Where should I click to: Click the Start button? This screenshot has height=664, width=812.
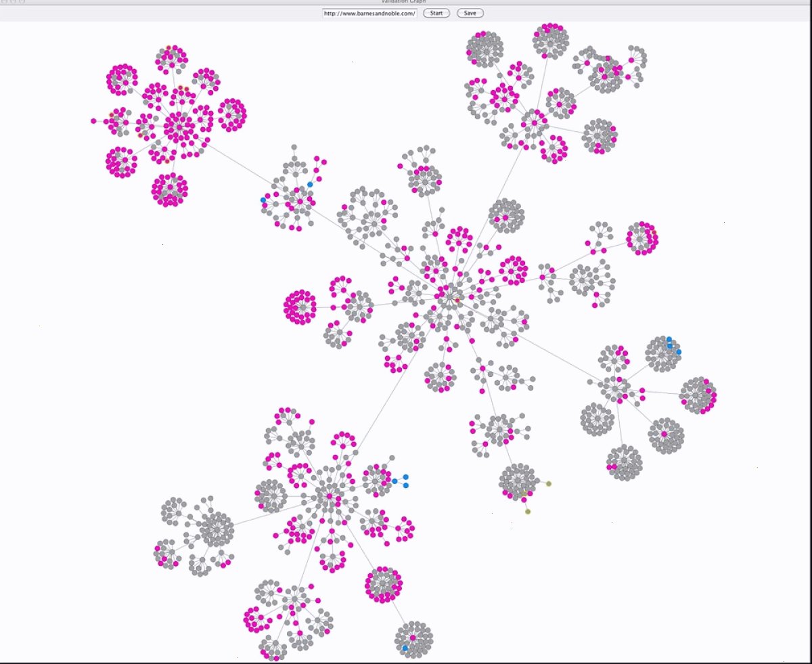tap(436, 13)
